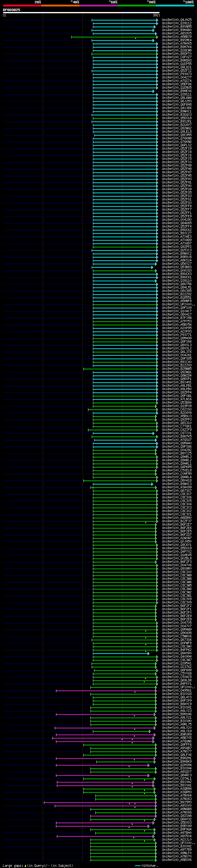Select label UniRef100_B9RXR9
Screen dimensions: 197x868
pyautogui.click(x=177, y=734)
